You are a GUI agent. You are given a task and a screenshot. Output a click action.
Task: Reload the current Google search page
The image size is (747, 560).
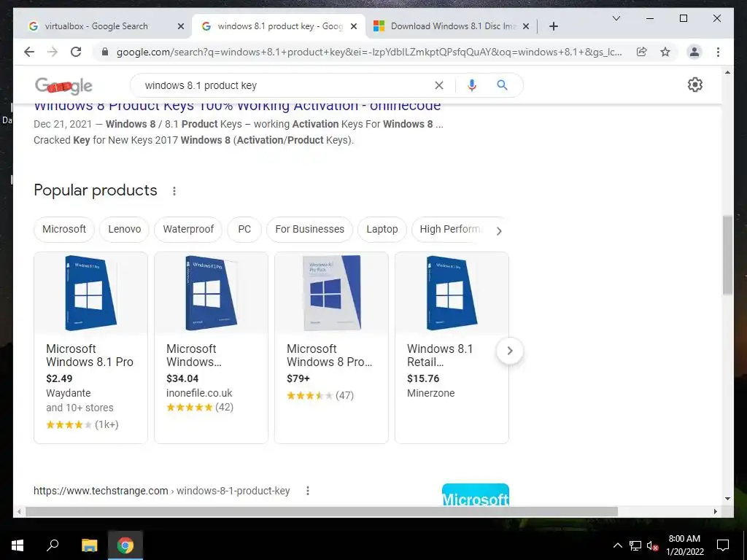click(x=76, y=52)
